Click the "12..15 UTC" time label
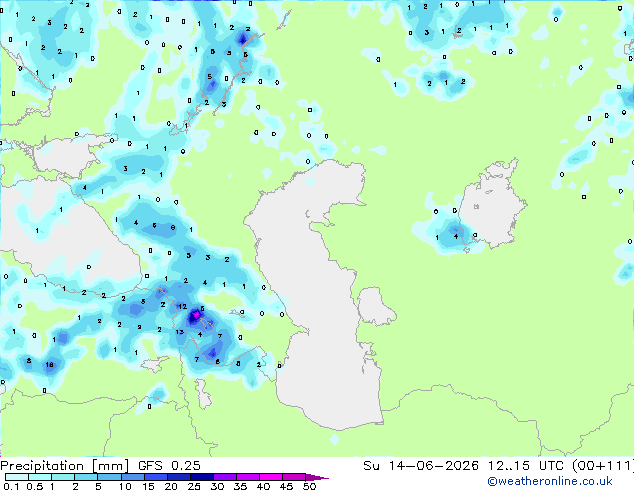Screen dimensions: 634x490 (x=526, y=466)
